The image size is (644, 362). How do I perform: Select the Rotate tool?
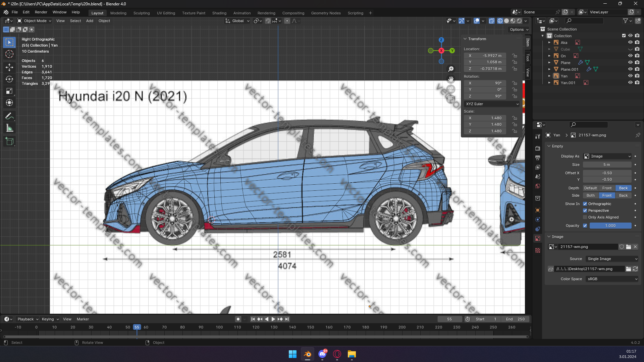coord(9,79)
